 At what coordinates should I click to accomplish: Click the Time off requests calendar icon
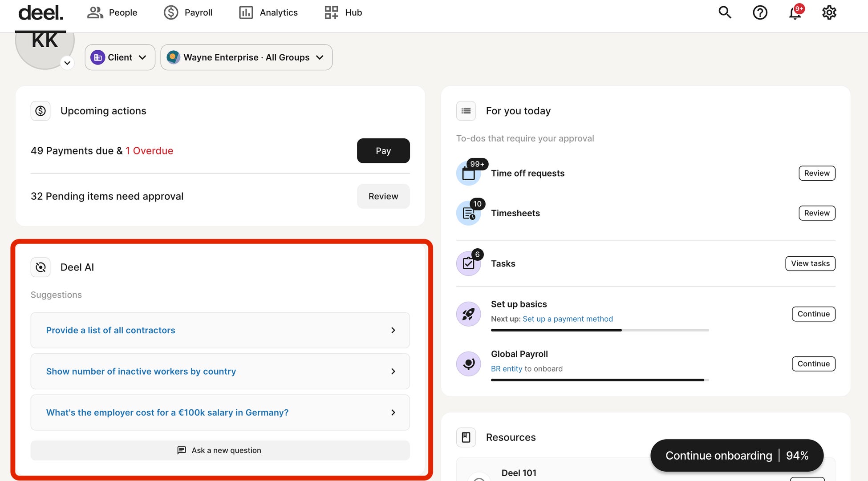coord(468,173)
